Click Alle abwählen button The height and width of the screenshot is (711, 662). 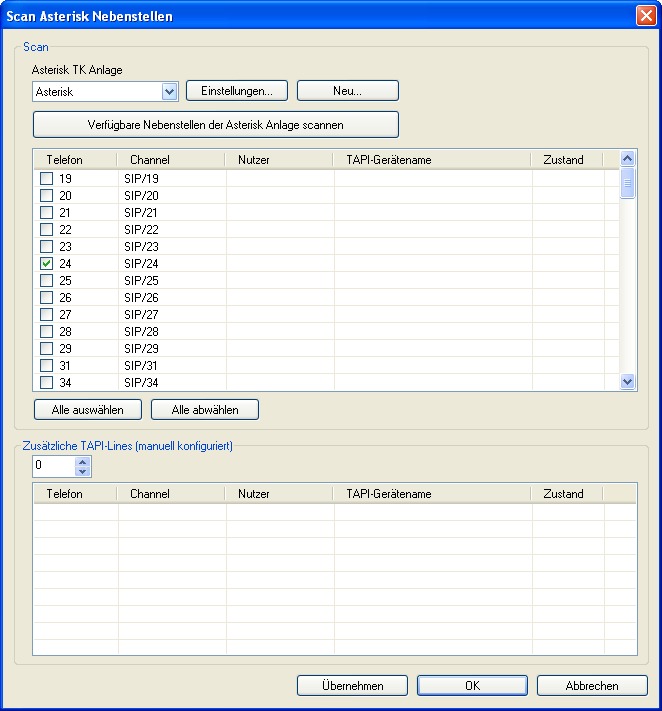point(205,410)
